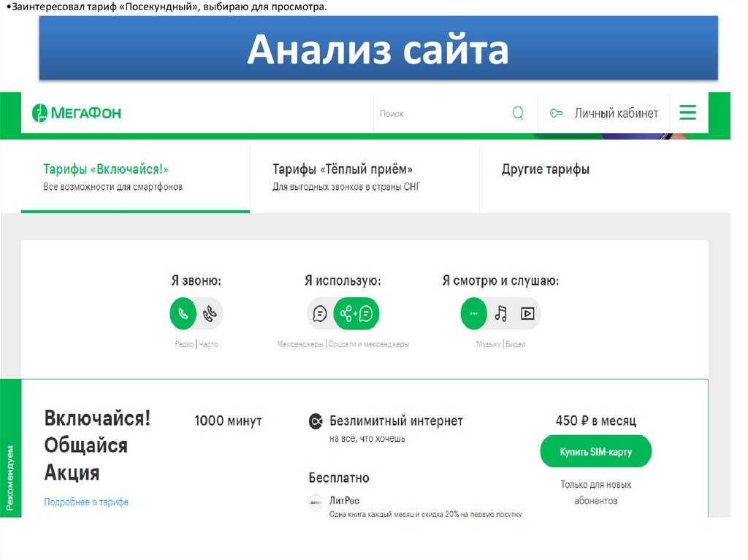Click the Редко label
The image size is (748, 560).
pyautogui.click(x=184, y=344)
